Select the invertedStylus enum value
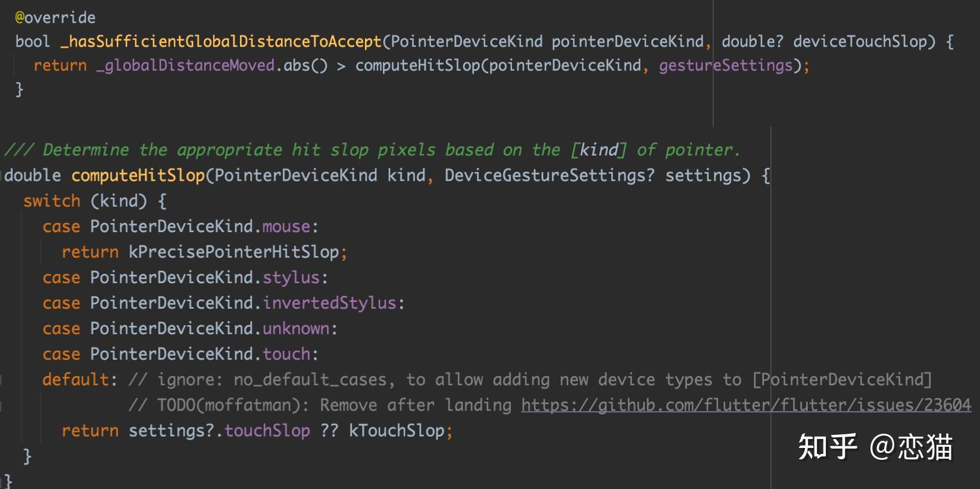Screen dimensions: 980x489 click(329, 303)
